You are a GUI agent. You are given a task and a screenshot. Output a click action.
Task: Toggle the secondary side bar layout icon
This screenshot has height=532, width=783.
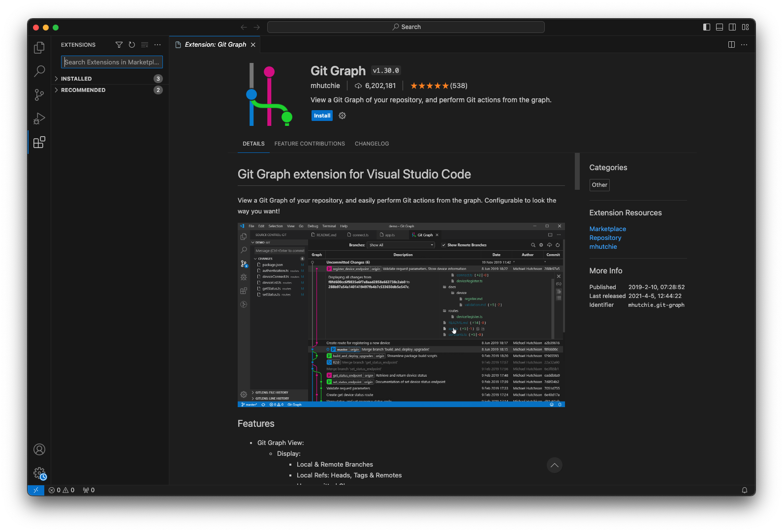[x=732, y=27]
